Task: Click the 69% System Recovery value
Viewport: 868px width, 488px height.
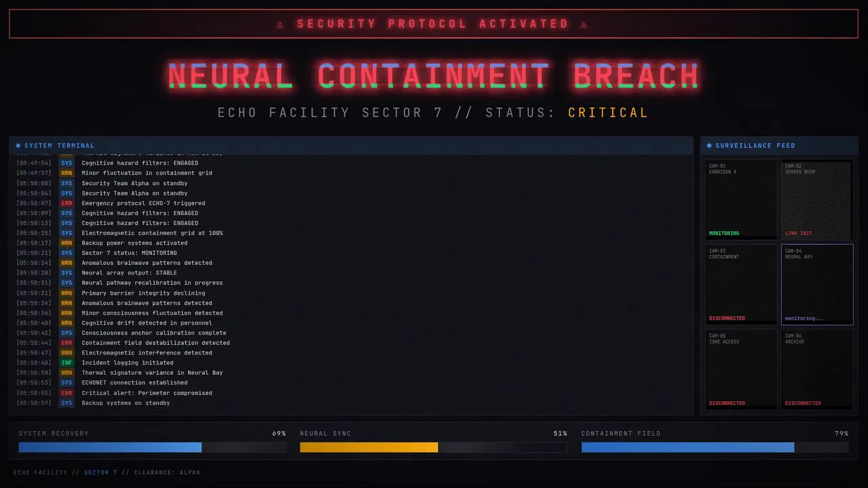Action: pyautogui.click(x=279, y=434)
